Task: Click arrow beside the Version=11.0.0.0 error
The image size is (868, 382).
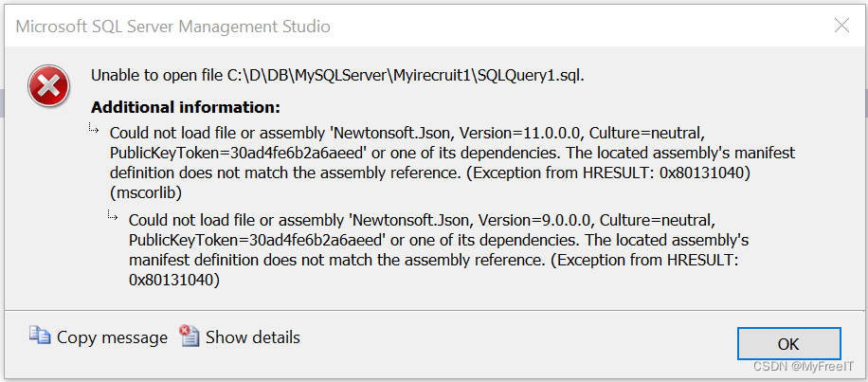Action: 95,129
